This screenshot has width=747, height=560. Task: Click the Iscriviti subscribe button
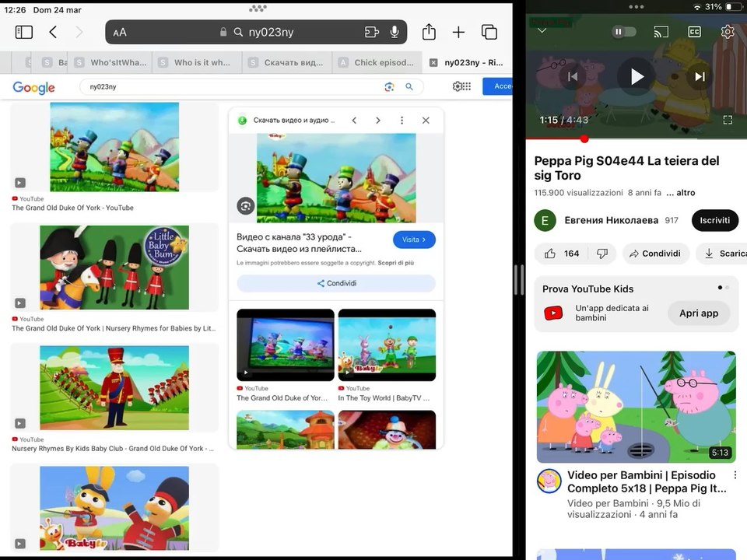click(714, 220)
